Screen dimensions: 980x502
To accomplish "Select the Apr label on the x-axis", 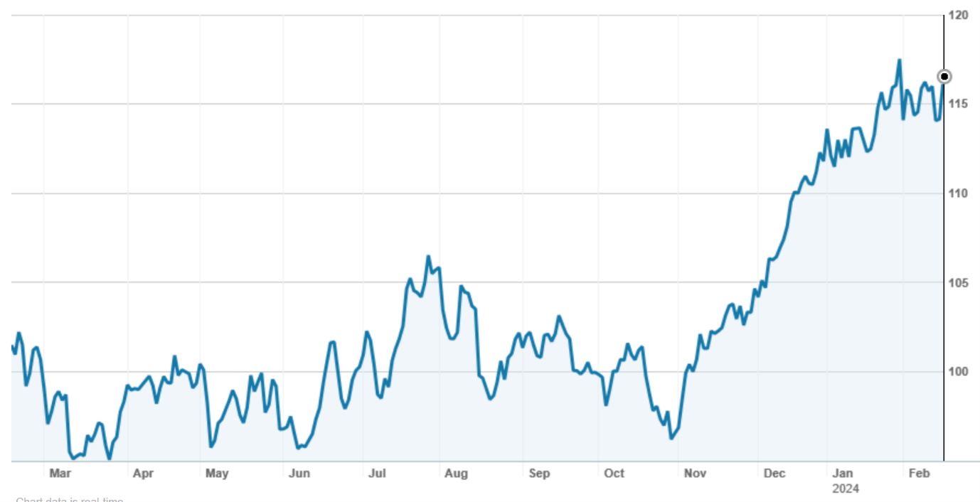I will click(x=143, y=474).
